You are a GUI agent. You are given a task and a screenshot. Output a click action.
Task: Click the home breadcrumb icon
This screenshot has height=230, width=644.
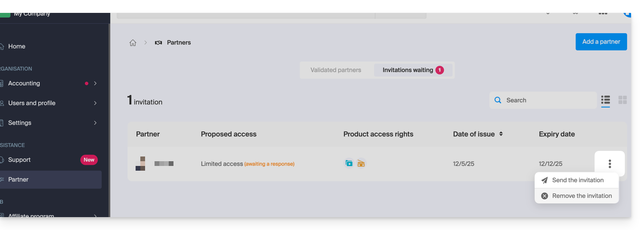tap(133, 43)
